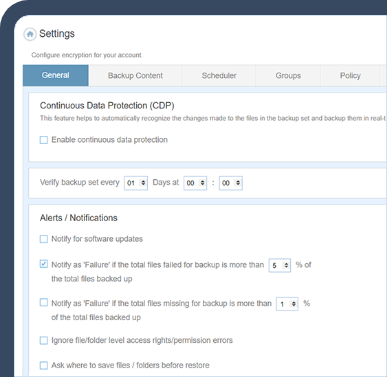This screenshot has height=377, width=387.
Task: Switch to the General tab
Action: [56, 75]
